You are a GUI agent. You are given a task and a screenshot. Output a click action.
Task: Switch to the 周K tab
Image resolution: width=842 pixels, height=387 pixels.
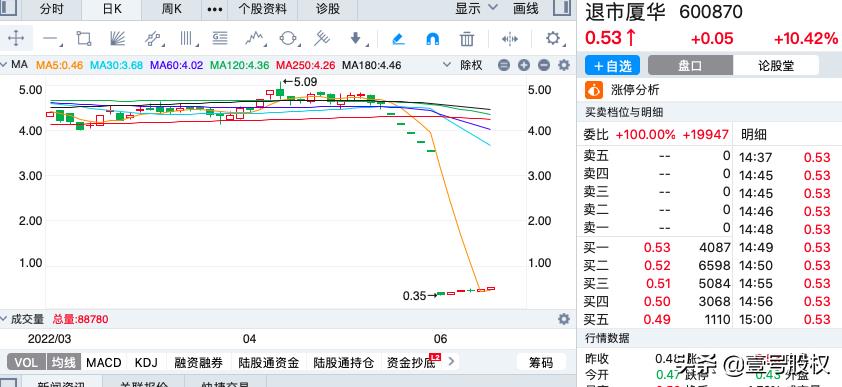(x=172, y=9)
